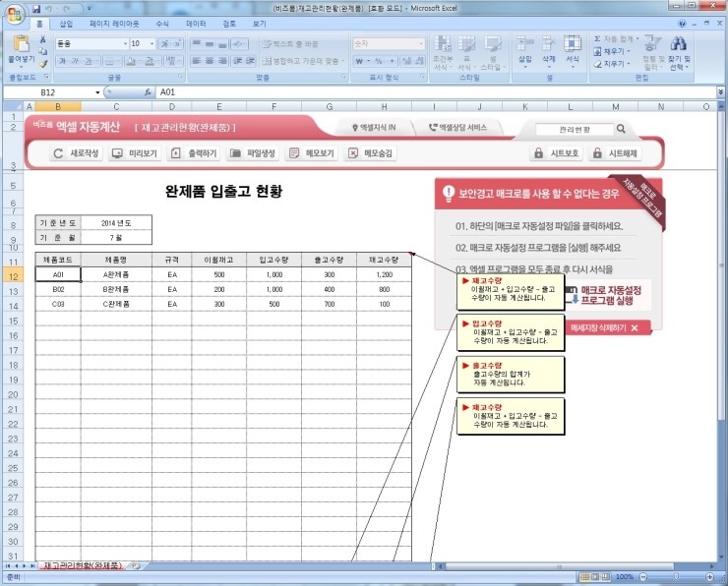Click the zoom slider in status bar

tap(681, 577)
